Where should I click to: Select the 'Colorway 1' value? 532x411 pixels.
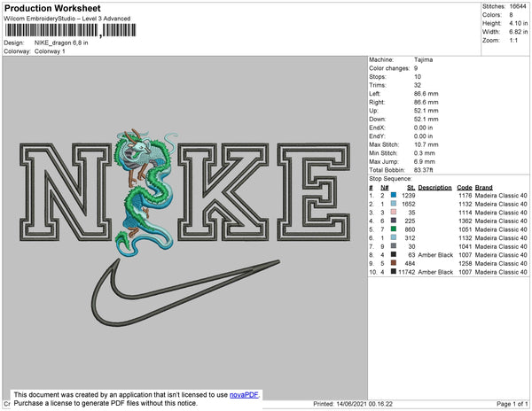(50, 51)
